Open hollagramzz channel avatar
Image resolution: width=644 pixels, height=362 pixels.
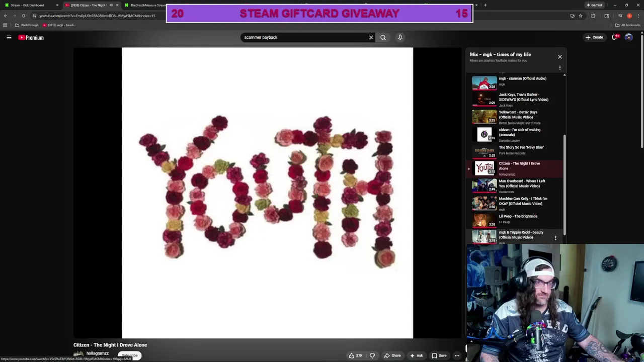click(x=78, y=354)
